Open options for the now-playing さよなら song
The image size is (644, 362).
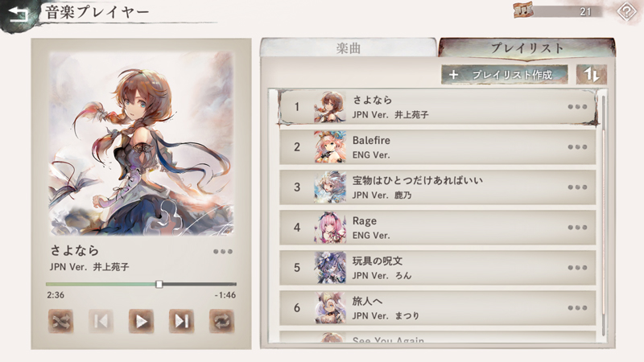click(x=223, y=251)
